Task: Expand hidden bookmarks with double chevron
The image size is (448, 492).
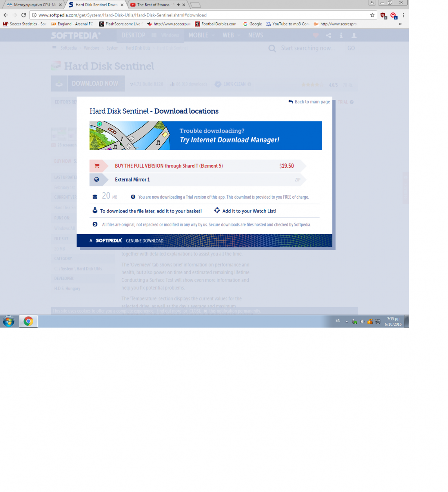Action: (x=400, y=24)
